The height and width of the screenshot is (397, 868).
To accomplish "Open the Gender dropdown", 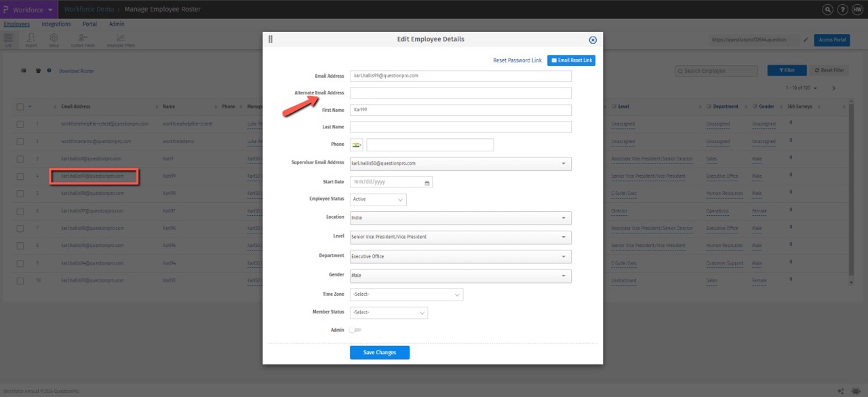I will 565,276.
